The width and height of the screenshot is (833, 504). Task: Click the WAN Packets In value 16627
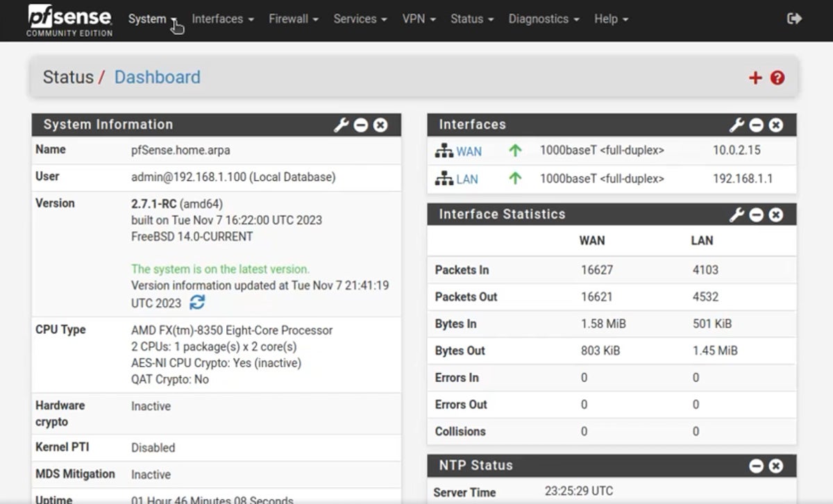pos(597,269)
